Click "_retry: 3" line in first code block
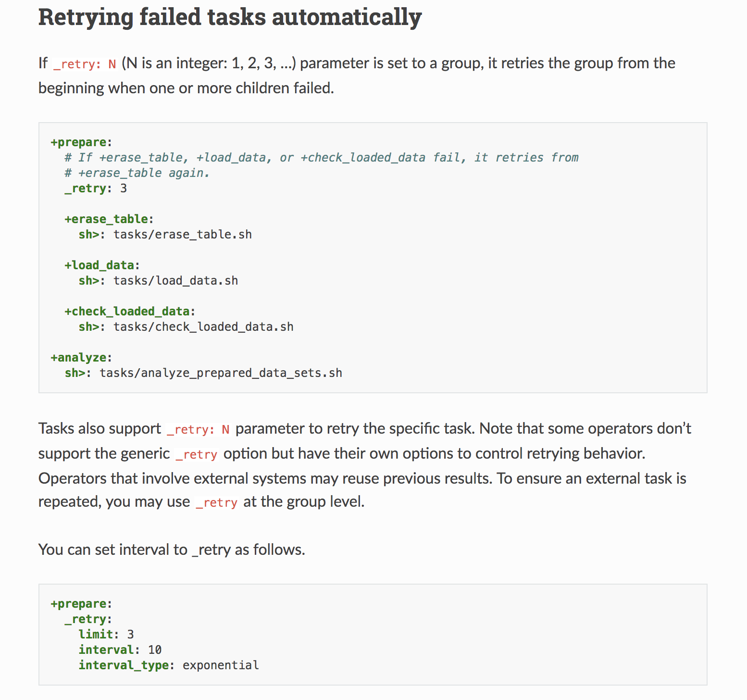 click(96, 188)
